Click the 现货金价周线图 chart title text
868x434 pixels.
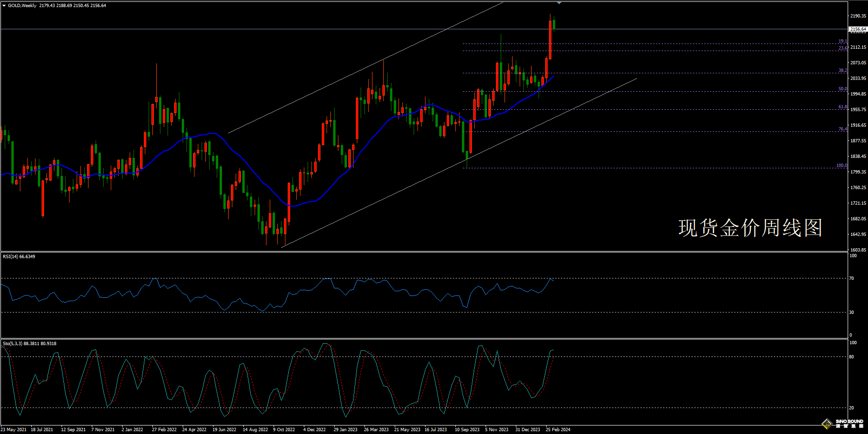pyautogui.click(x=750, y=228)
